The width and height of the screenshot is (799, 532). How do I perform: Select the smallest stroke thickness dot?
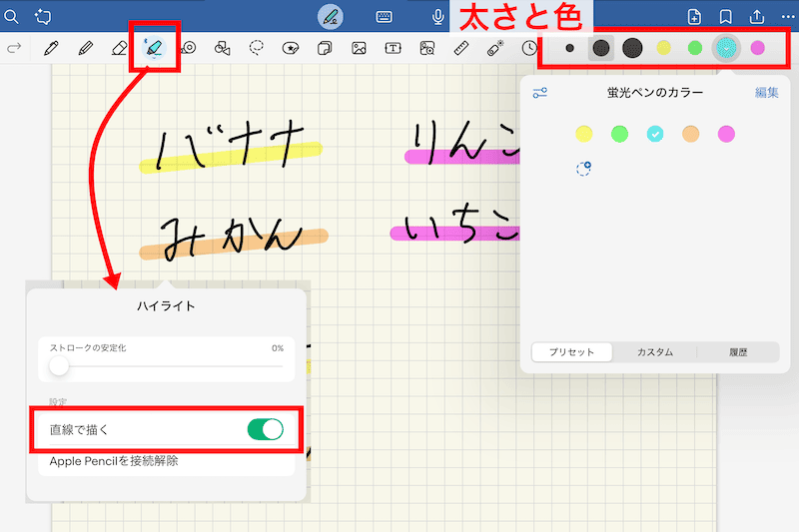click(x=570, y=47)
